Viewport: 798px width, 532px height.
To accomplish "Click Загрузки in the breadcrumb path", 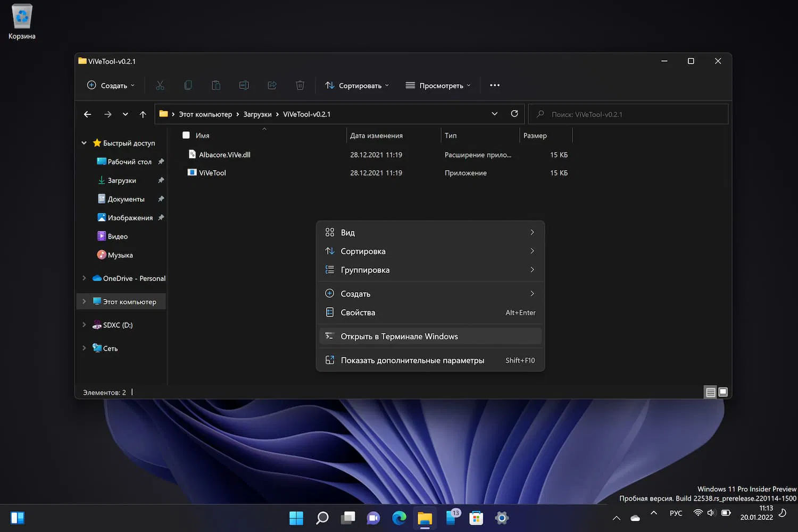I will [x=257, y=114].
